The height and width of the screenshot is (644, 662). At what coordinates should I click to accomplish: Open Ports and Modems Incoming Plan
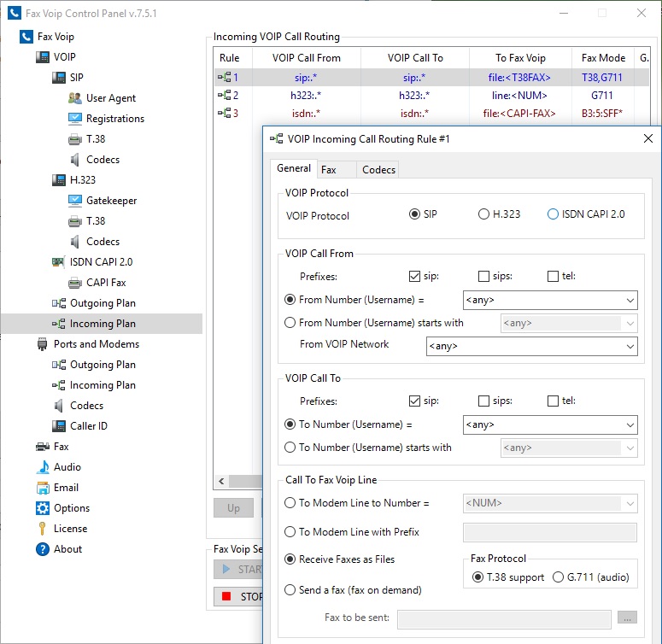click(103, 385)
